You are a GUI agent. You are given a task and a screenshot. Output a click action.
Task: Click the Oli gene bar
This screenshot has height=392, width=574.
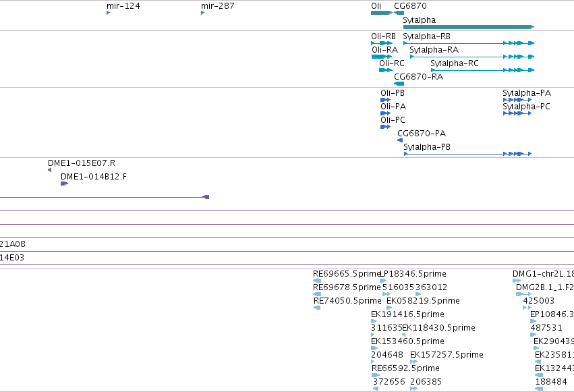pyautogui.click(x=382, y=13)
